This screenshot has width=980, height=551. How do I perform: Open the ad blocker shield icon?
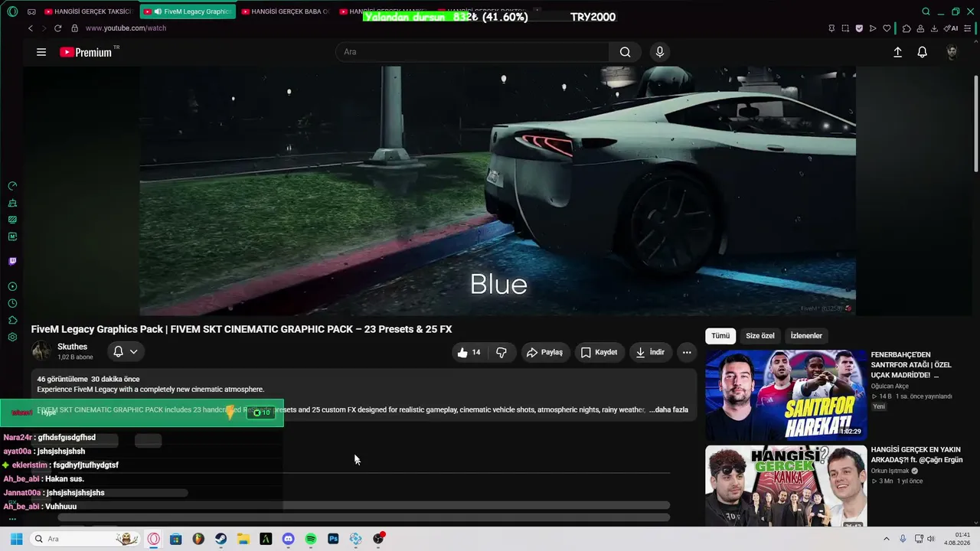click(859, 28)
